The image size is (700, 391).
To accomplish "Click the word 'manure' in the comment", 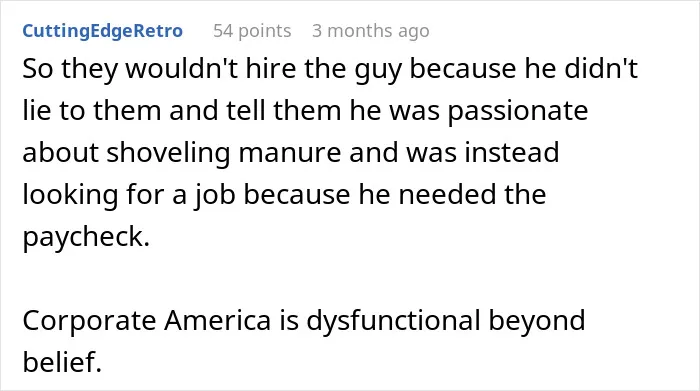I will (x=290, y=153).
